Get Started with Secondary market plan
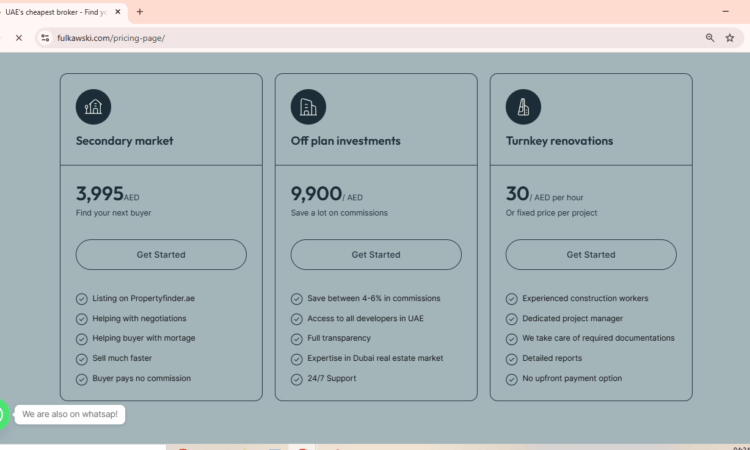This screenshot has height=450, width=750. [161, 255]
